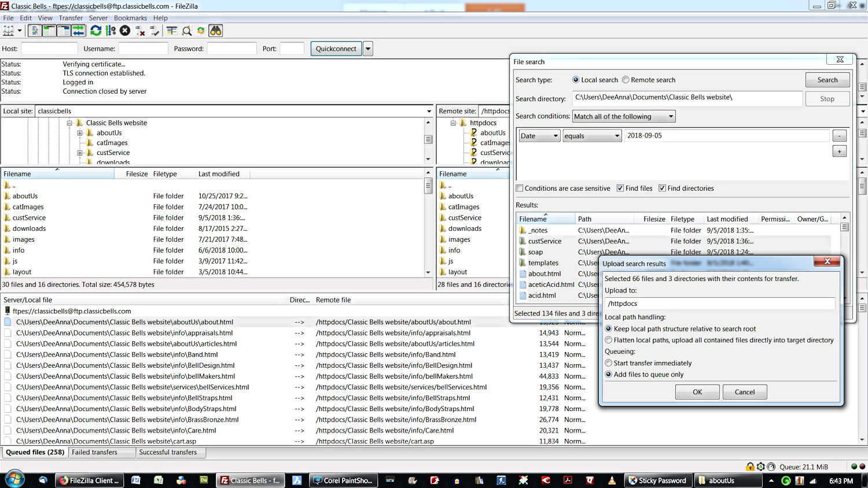Toggle synchronized browsing icon
Image resolution: width=868 pixels, height=488 pixels.
201,31
